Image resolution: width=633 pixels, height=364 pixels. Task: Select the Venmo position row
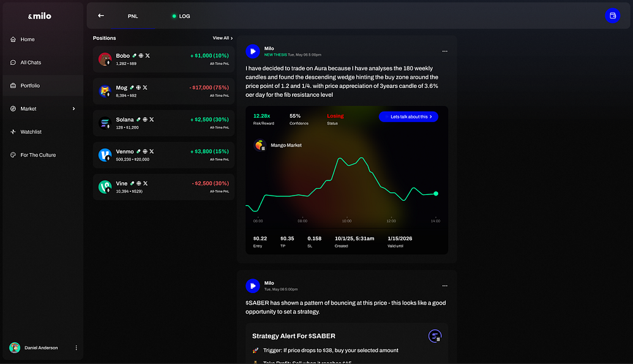point(163,155)
